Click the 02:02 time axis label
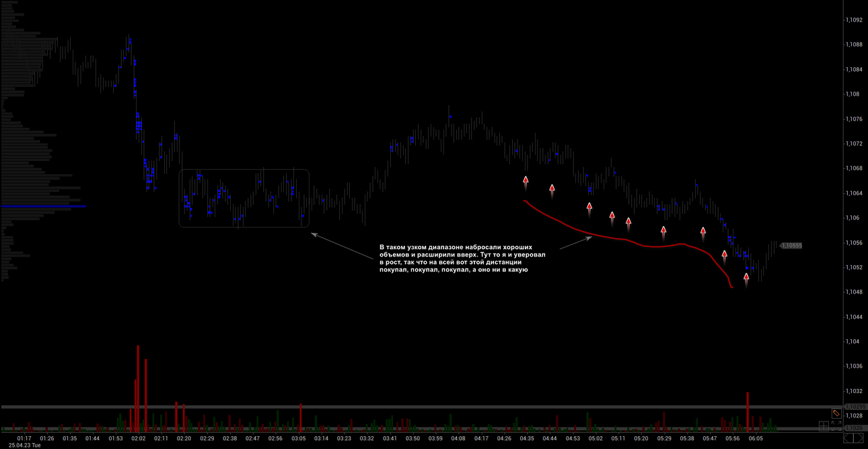The width and height of the screenshot is (868, 449). click(x=138, y=438)
